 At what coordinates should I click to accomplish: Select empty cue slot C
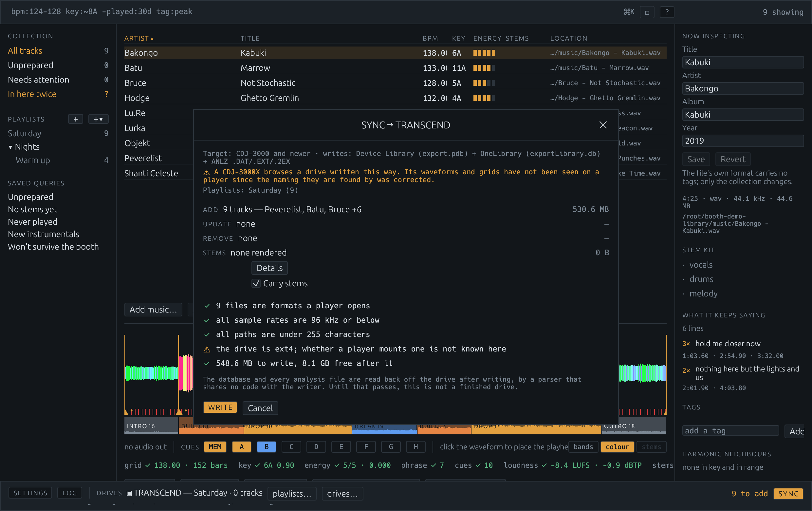(x=291, y=446)
